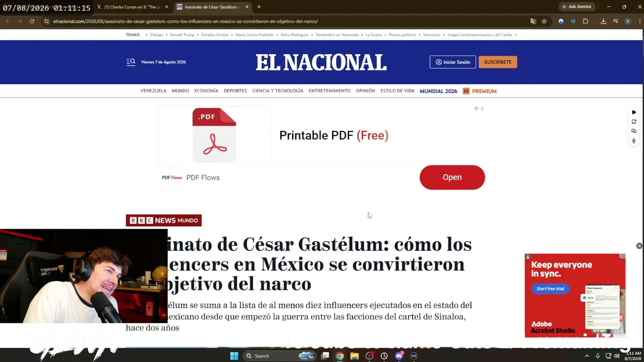Open the Delcy Rodríguez topic link

[x=294, y=35]
